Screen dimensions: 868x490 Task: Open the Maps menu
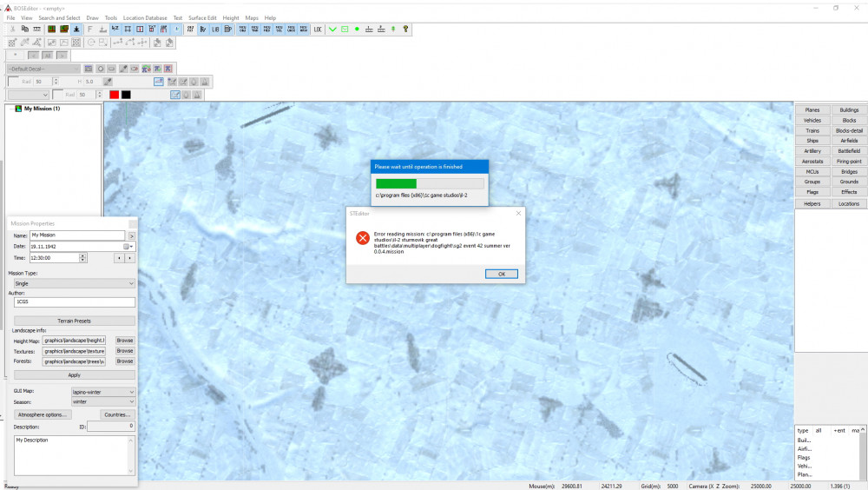[x=252, y=17]
